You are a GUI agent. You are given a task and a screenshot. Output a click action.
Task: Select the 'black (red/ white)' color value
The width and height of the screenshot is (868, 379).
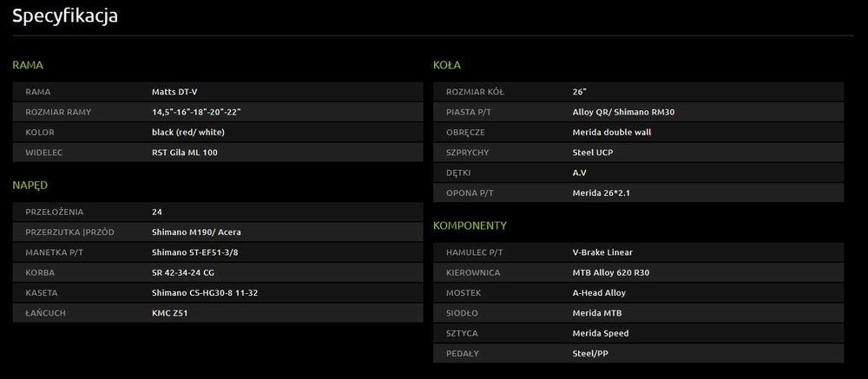[x=188, y=132]
